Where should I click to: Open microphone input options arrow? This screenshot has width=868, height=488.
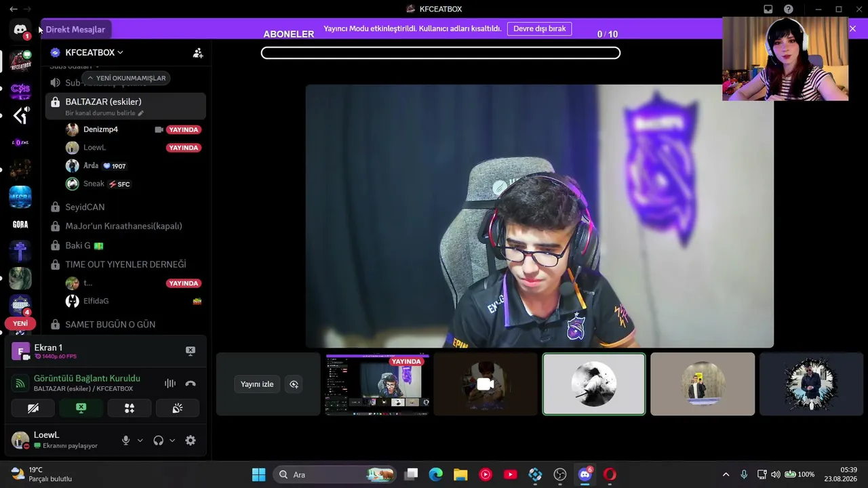coord(140,441)
